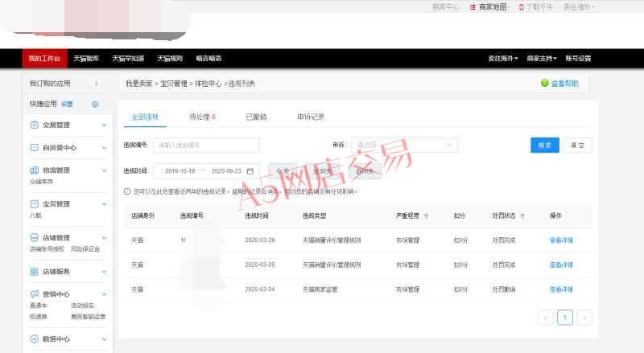Expand 物流管理 chevron
Screen dimensions: 644x353
[x=104, y=170]
